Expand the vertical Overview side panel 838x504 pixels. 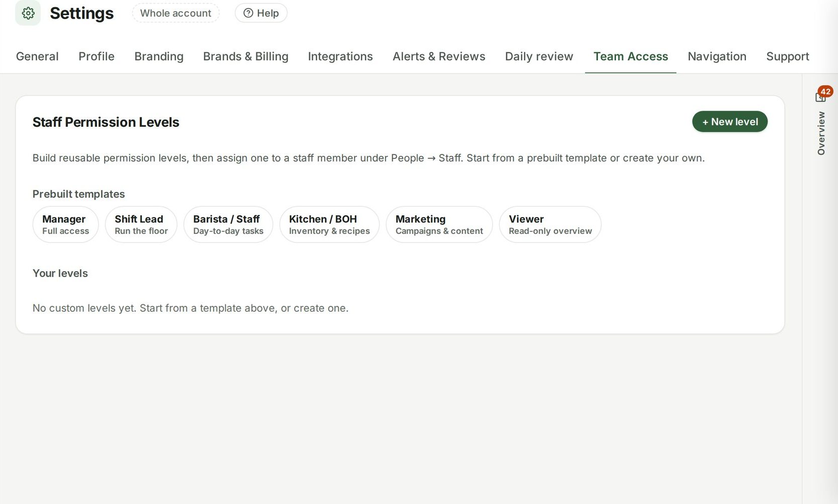pos(821,133)
